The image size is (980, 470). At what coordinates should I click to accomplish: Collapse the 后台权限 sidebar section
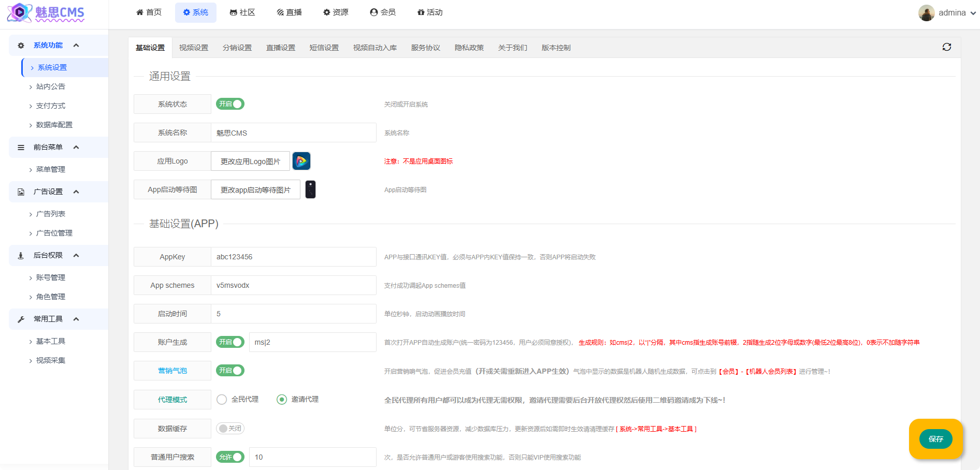coord(76,255)
